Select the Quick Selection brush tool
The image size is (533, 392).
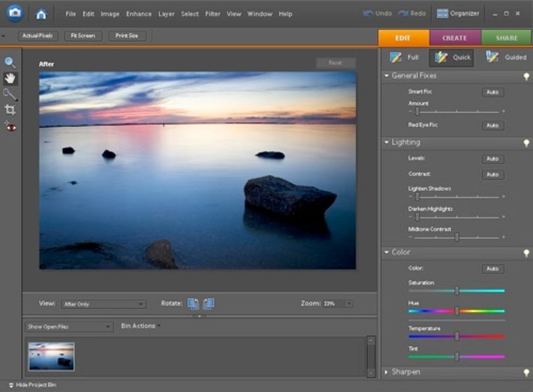10,95
